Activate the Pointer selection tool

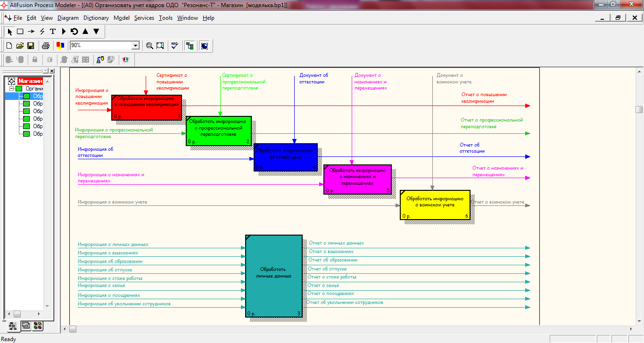(x=10, y=32)
